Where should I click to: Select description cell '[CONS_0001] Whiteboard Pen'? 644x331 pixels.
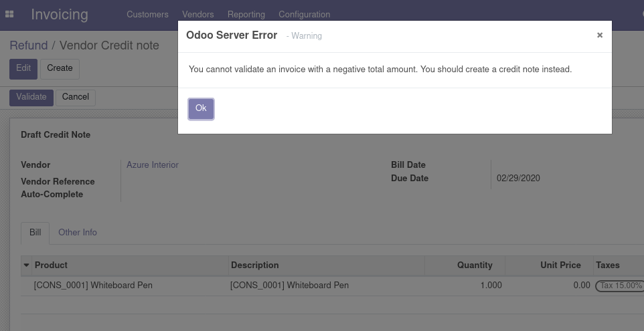(290, 286)
